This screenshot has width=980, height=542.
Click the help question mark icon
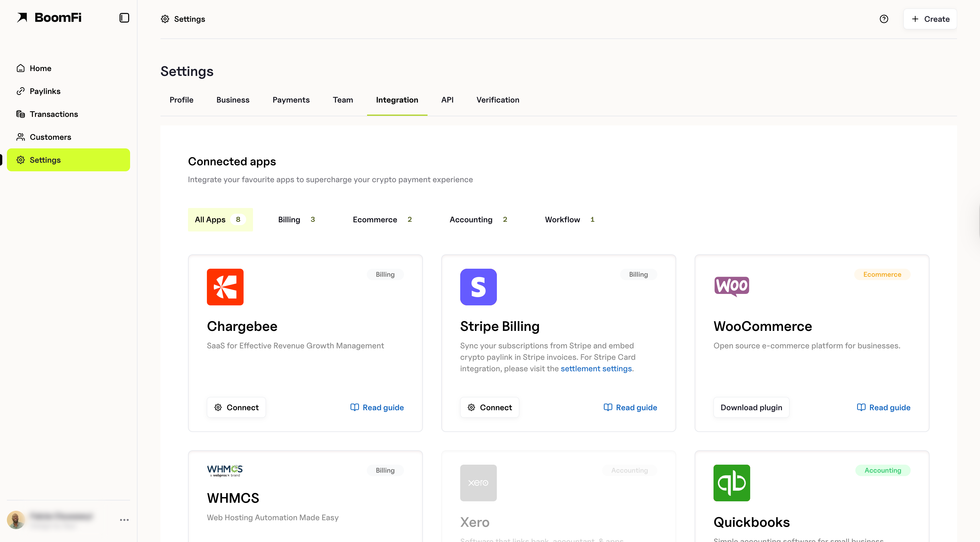coord(884,19)
